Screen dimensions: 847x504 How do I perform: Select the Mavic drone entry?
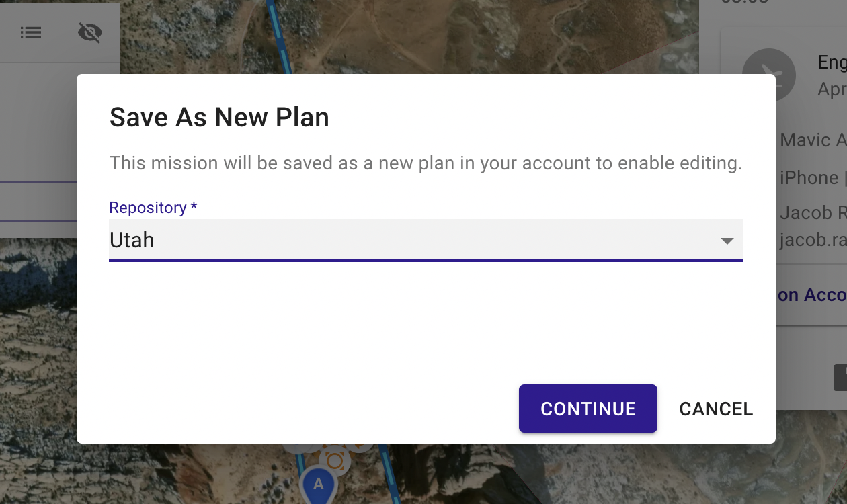pos(813,140)
